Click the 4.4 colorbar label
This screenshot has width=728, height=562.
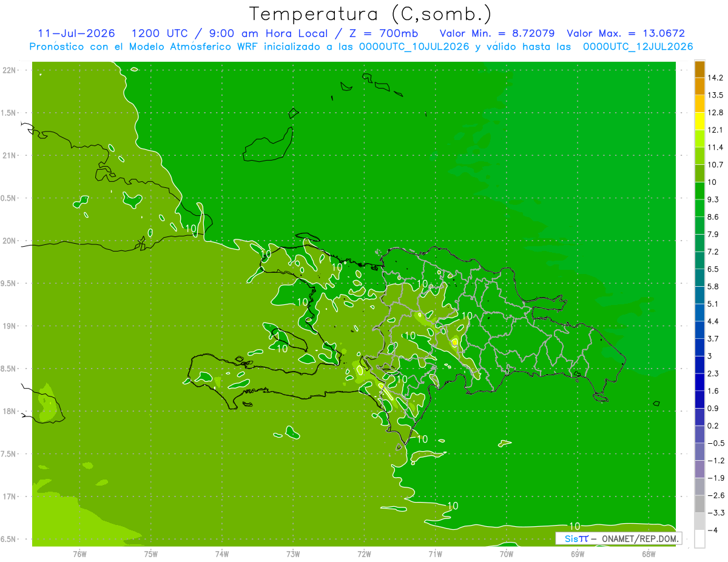pos(713,321)
